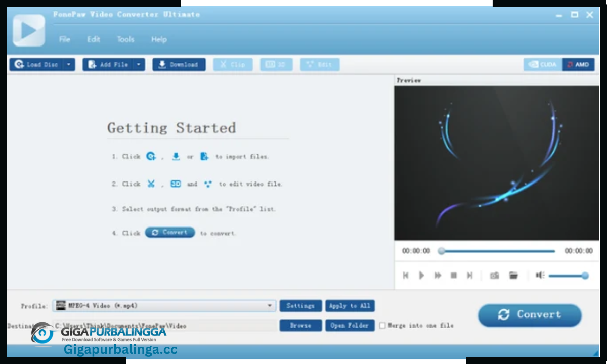Click the scissors clip icon in step 2
This screenshot has height=364, width=607.
pos(151,184)
